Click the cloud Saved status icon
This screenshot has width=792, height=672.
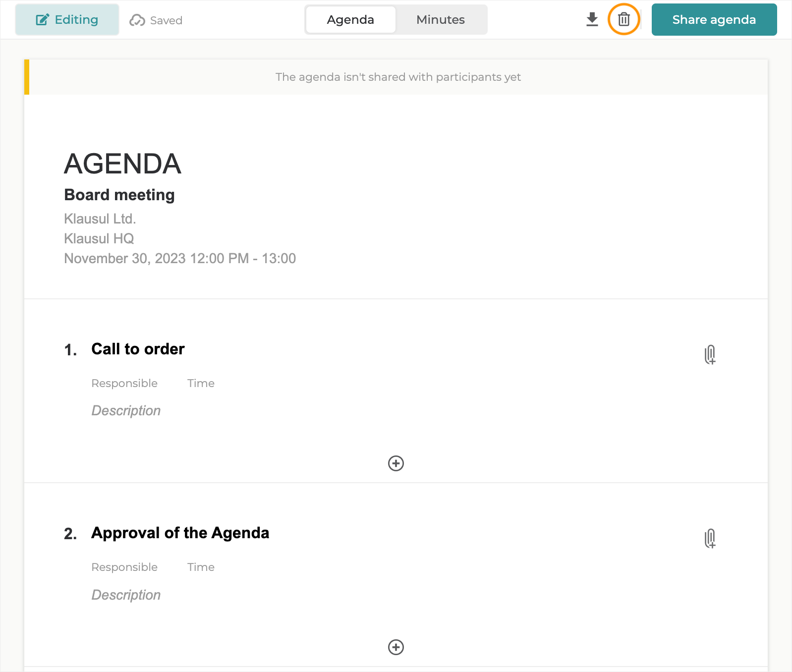[137, 20]
